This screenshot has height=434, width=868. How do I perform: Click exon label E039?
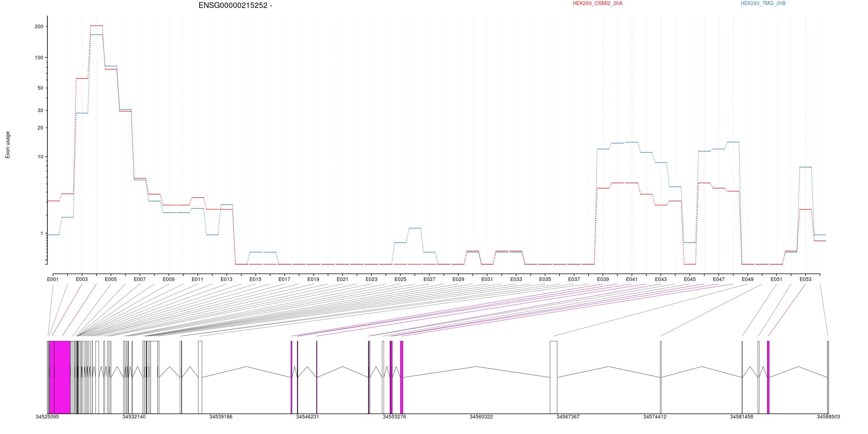coord(603,279)
